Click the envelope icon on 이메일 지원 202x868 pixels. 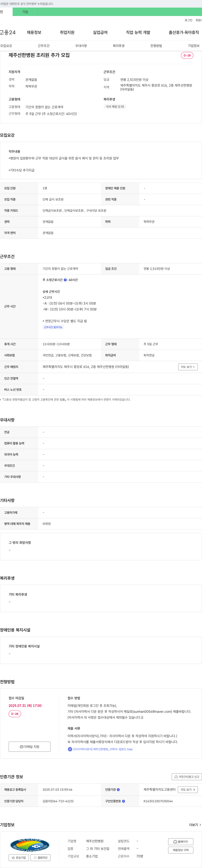21,747
